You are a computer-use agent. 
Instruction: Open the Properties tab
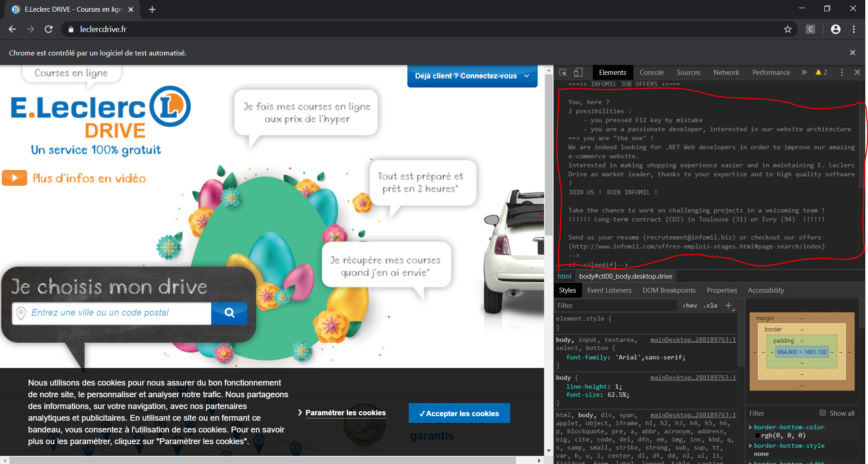pyautogui.click(x=722, y=290)
